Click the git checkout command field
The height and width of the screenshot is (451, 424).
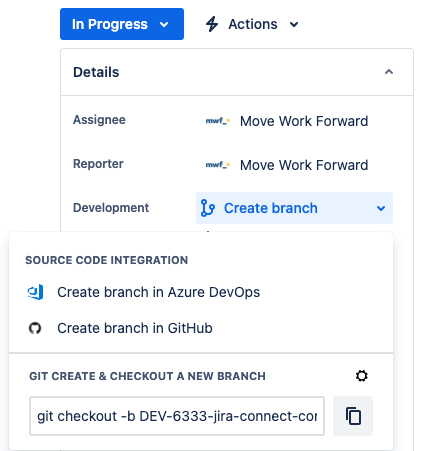point(177,416)
